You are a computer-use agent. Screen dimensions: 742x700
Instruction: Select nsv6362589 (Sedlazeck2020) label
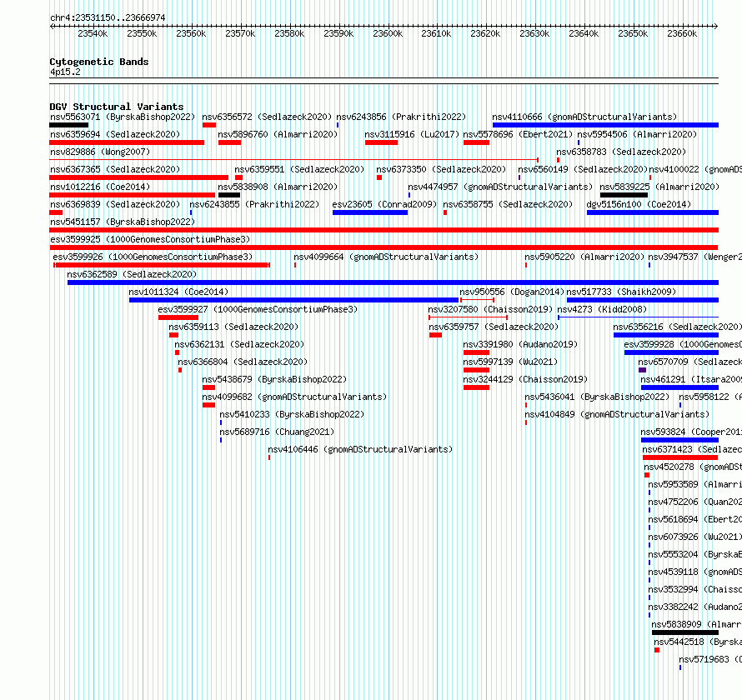point(132,274)
